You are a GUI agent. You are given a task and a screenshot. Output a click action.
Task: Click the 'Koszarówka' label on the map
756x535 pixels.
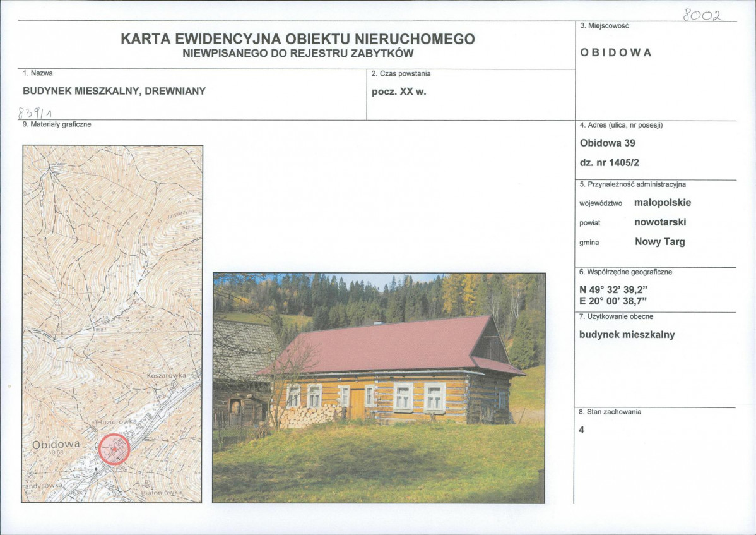point(166,375)
